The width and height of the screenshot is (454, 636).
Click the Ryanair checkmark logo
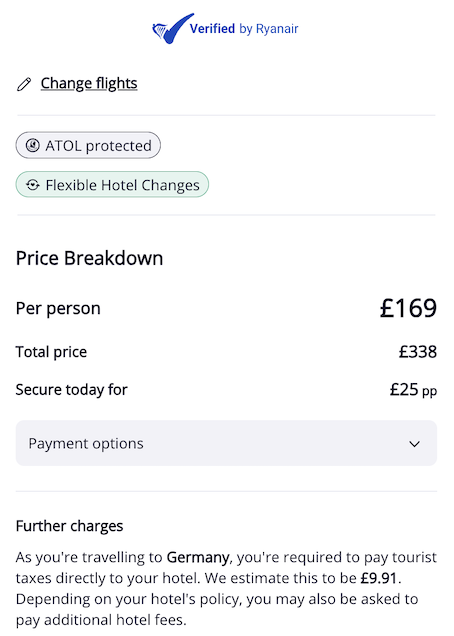coord(172,28)
